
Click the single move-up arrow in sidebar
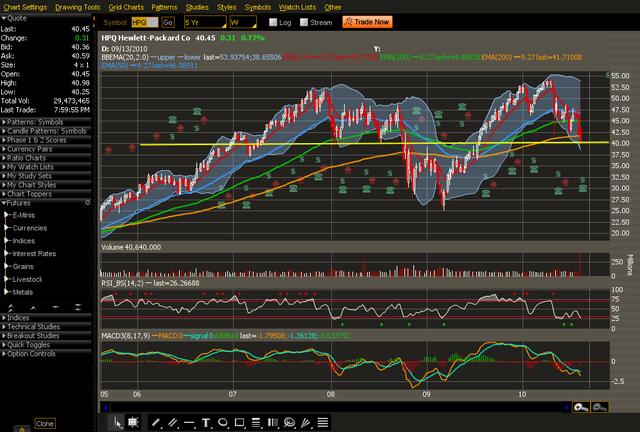tap(33, 307)
